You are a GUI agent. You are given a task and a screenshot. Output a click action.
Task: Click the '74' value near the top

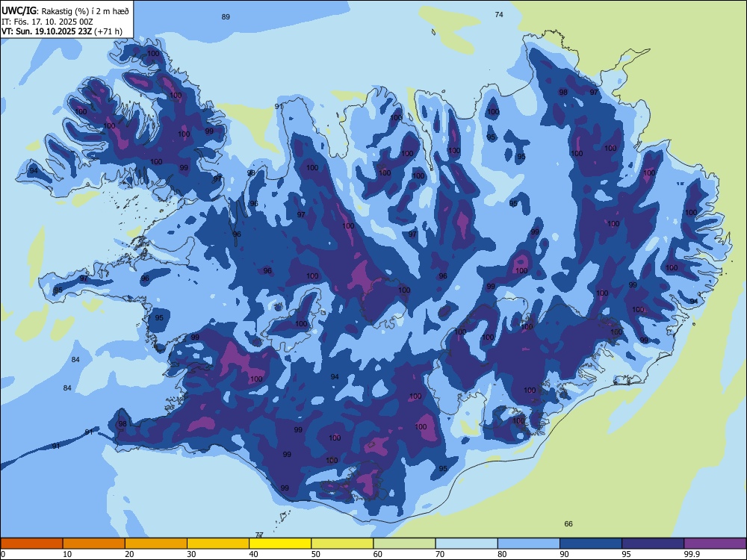click(x=499, y=15)
